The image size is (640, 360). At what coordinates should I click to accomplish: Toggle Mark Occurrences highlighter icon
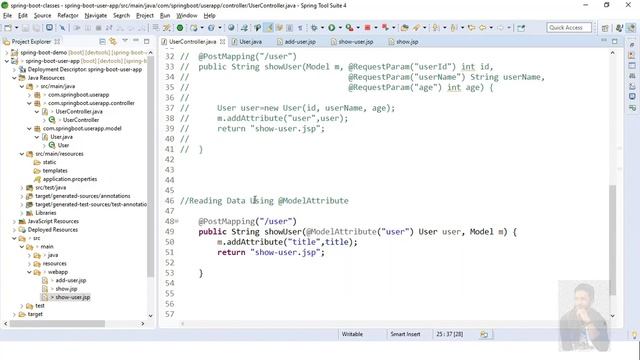click(x=269, y=28)
